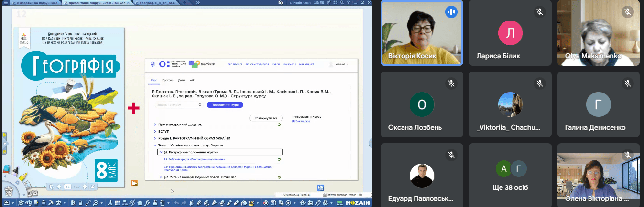Open the layers stack tool icon
This screenshot has height=207, width=644.
(58, 203)
